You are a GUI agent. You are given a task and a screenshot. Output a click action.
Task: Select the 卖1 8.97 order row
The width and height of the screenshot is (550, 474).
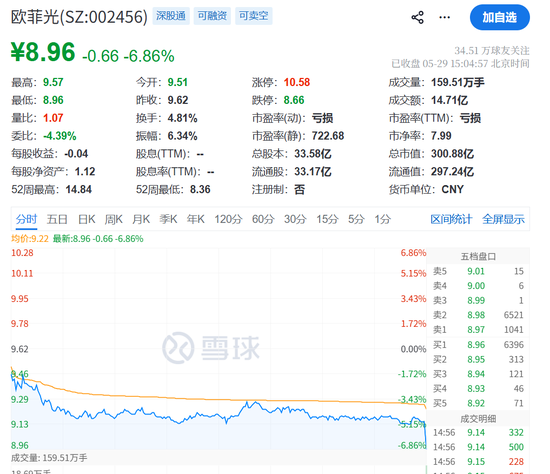pyautogui.click(x=478, y=330)
